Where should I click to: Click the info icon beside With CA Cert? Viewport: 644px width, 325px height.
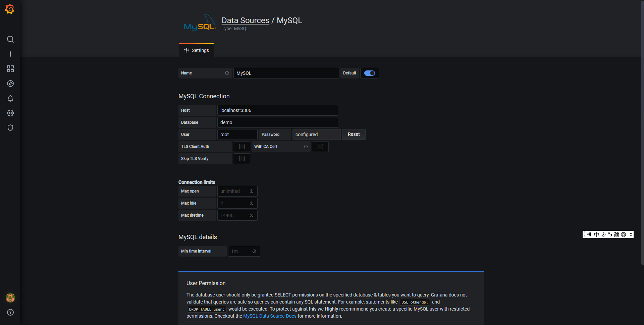point(306,147)
